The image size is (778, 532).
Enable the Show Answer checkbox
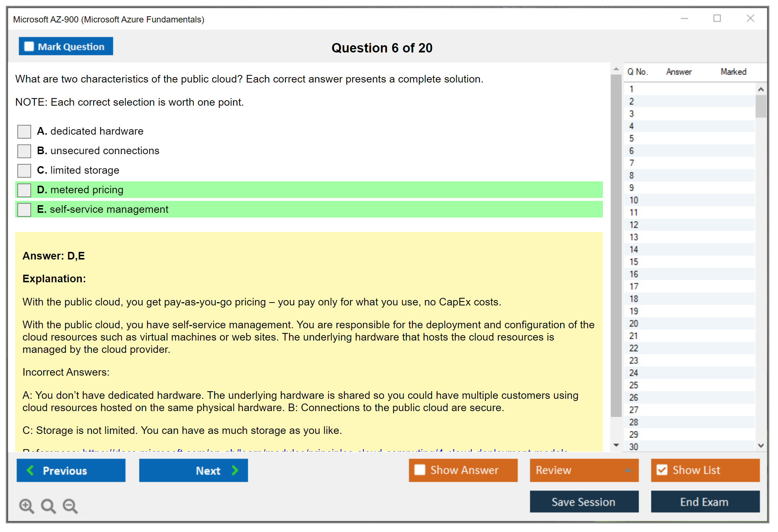tap(420, 470)
